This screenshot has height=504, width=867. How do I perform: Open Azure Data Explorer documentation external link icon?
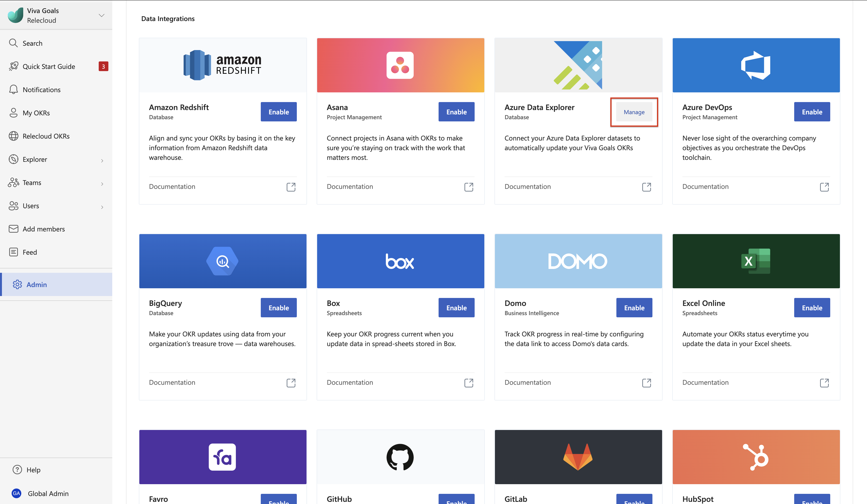point(646,186)
